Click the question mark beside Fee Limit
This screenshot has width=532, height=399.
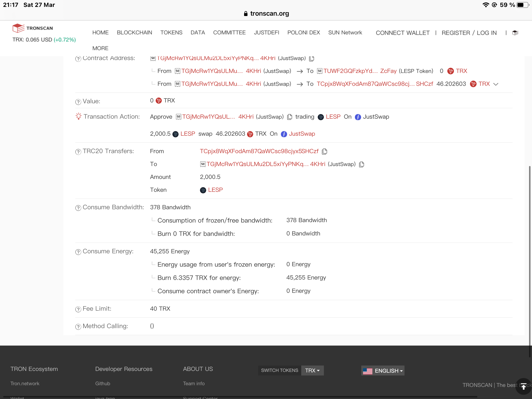[78, 309]
